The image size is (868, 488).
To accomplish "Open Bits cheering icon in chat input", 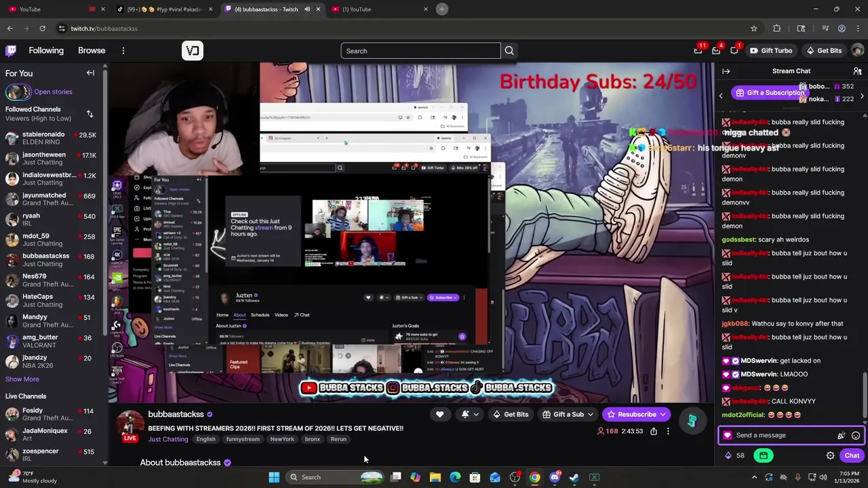I will [x=841, y=436].
